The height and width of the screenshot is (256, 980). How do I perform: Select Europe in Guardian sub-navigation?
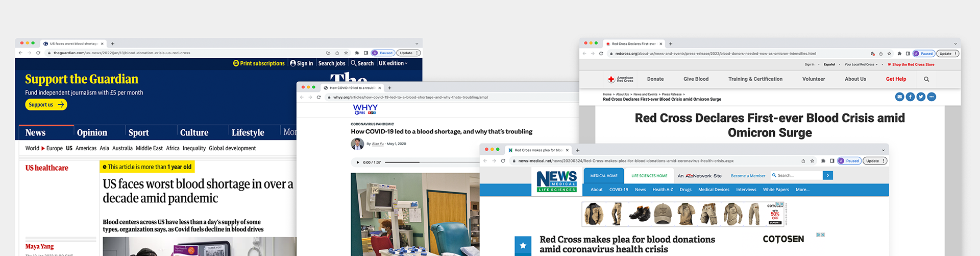pyautogui.click(x=54, y=148)
